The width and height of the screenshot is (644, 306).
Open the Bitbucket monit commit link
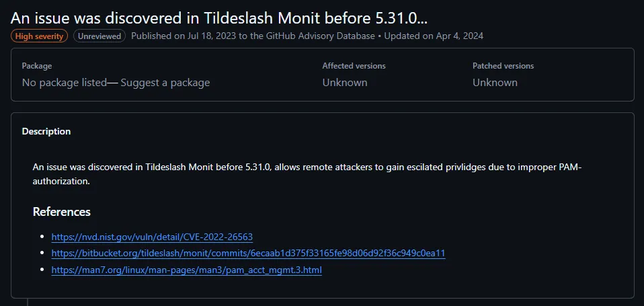tap(248, 254)
